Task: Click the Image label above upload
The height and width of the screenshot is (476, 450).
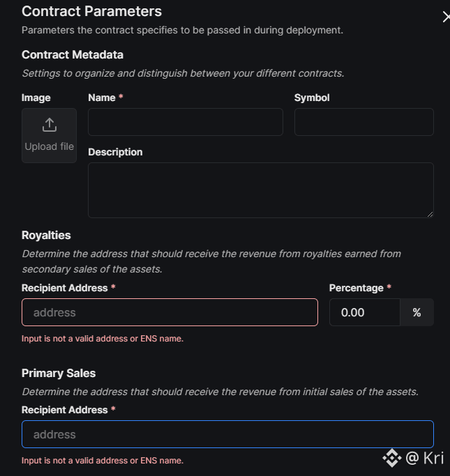Action: (36, 98)
